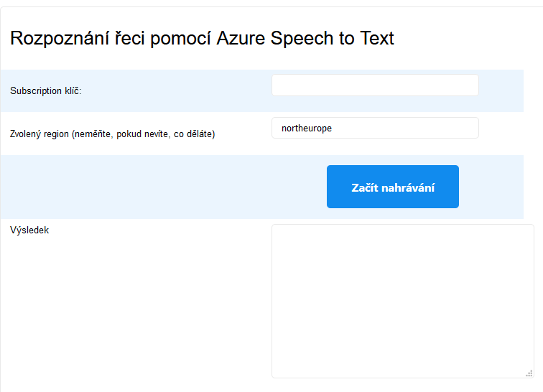This screenshot has width=543, height=392.
Task: Click the "Výsledek" label
Action: 29,230
